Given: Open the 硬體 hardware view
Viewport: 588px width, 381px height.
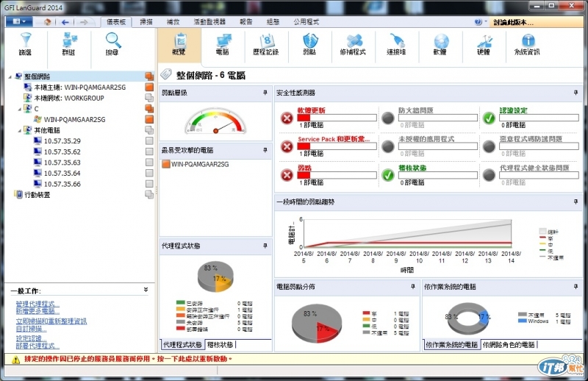Looking at the screenshot, I should pos(484,44).
